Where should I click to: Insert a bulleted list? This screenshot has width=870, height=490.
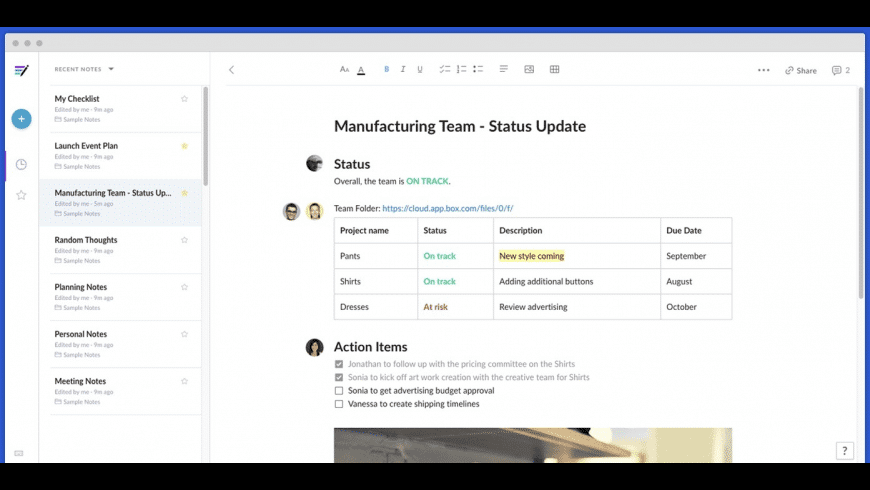tap(478, 69)
